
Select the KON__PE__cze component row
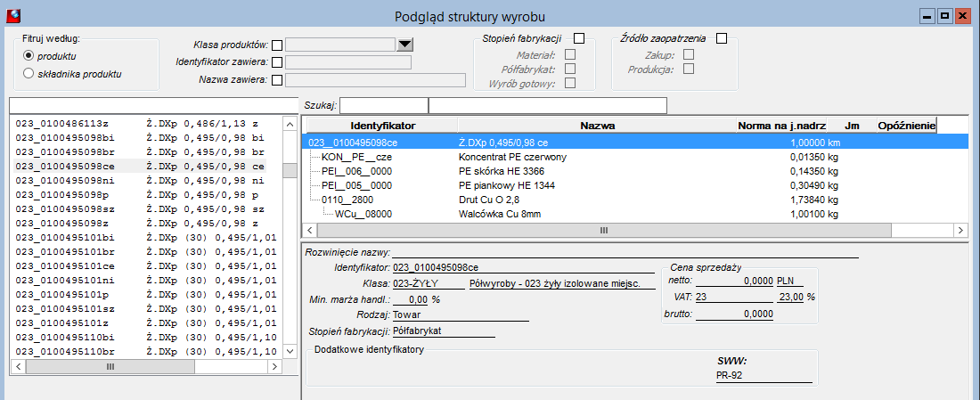[356, 157]
